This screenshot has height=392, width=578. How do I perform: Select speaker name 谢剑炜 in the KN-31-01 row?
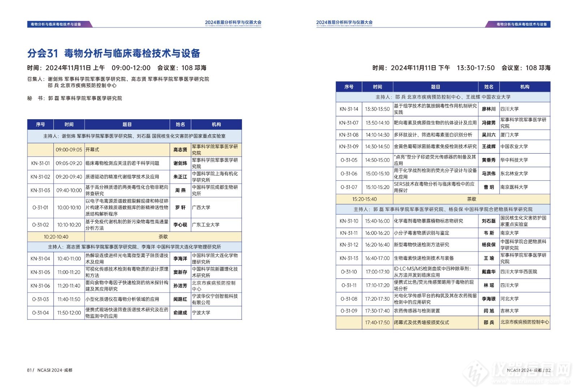pyautogui.click(x=180, y=163)
